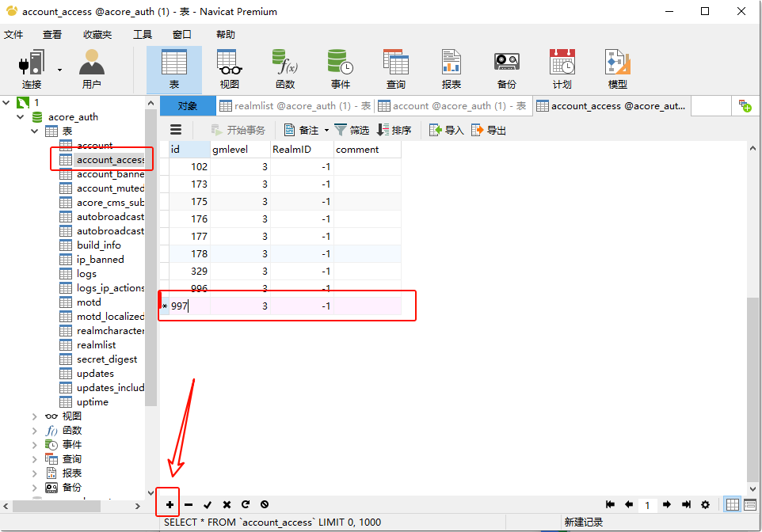Click the 函数 (Function) toolbar icon
The width and height of the screenshot is (762, 532).
(284, 69)
